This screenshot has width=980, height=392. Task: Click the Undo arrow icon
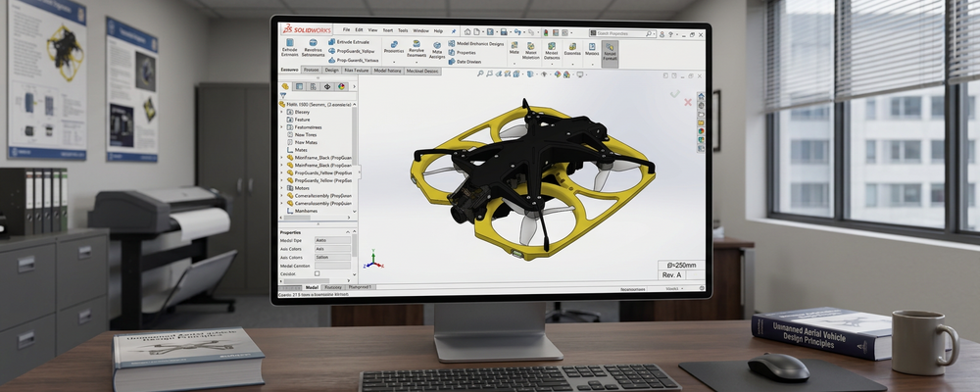coord(517,32)
